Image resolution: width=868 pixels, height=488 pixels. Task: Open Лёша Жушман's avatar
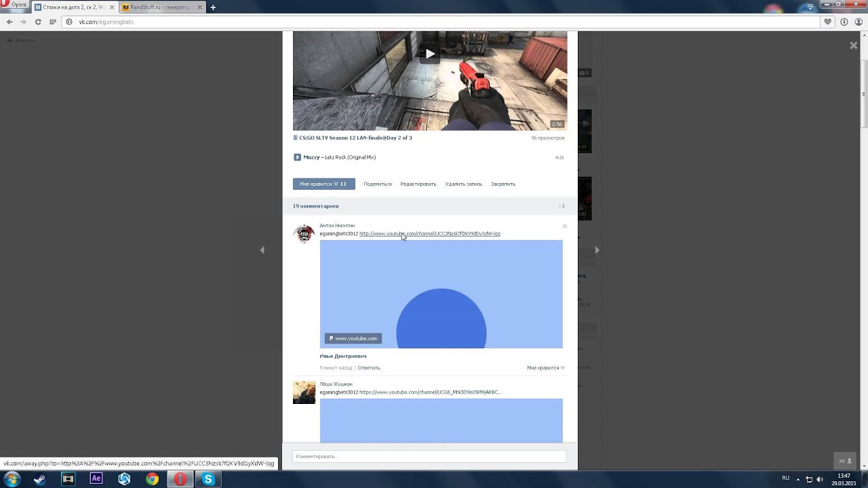304,392
